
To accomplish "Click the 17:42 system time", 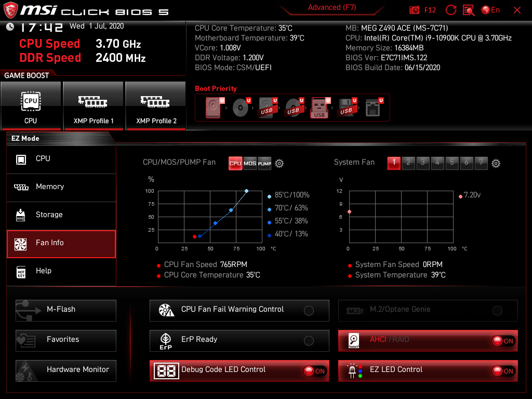I will click(42, 28).
